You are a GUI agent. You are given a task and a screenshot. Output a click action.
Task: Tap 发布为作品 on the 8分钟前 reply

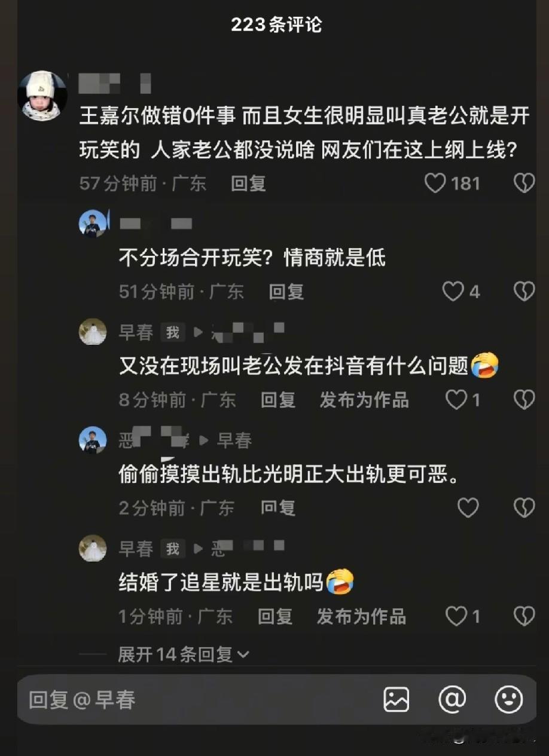pyautogui.click(x=364, y=400)
